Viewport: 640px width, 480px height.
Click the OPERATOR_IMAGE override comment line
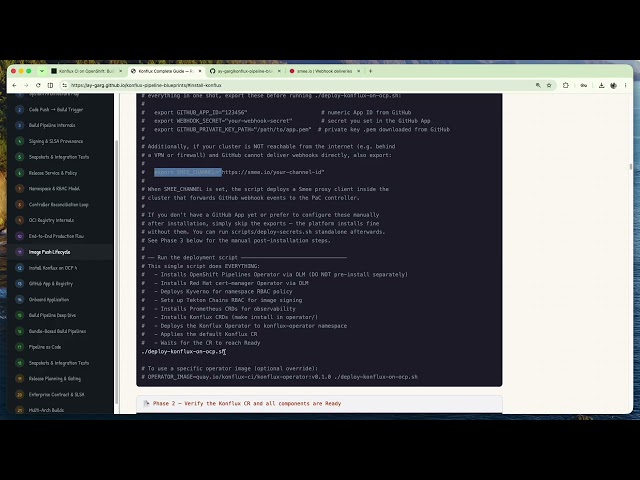280,377
